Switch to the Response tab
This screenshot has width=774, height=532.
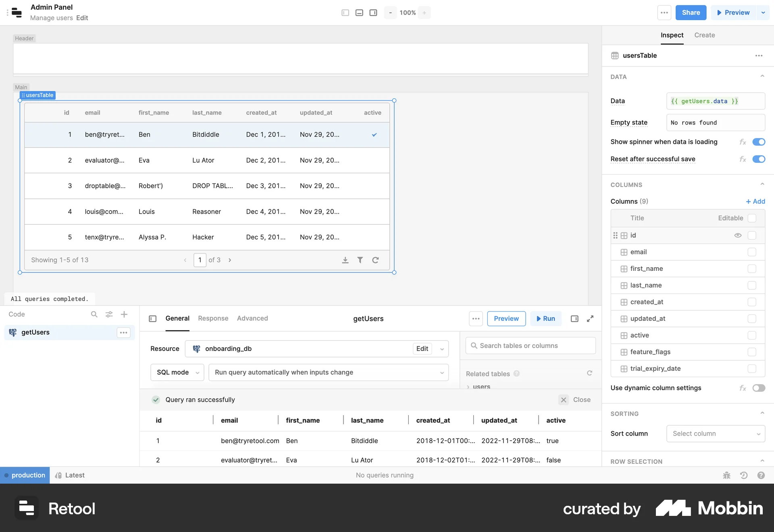tap(213, 318)
